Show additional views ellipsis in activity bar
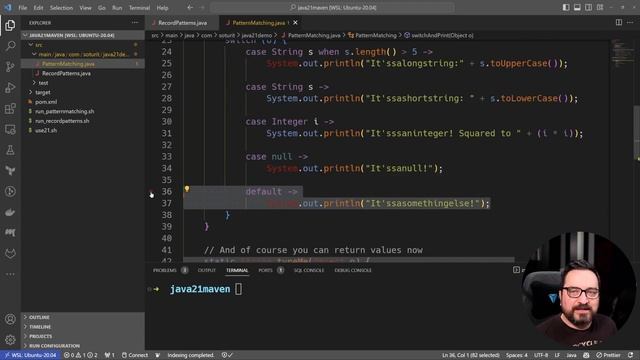640x360 pixels. click(x=10, y=274)
